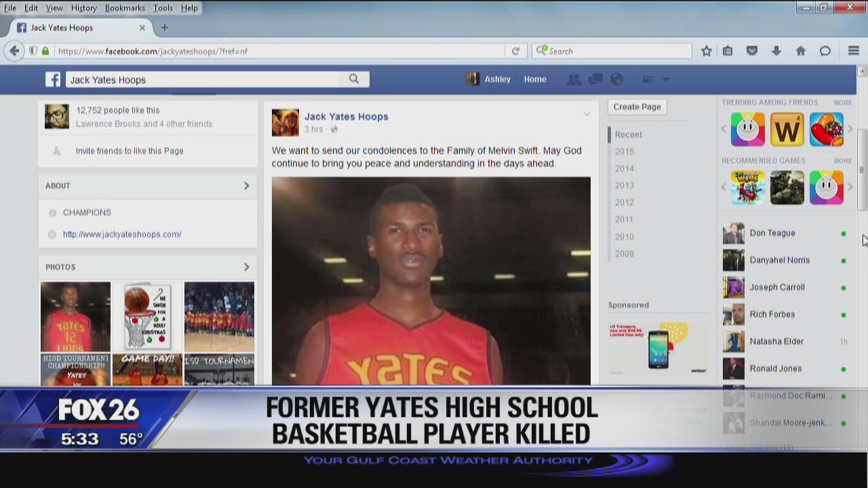Bookmark this page with star icon
This screenshot has width=868, height=488.
pyautogui.click(x=707, y=51)
